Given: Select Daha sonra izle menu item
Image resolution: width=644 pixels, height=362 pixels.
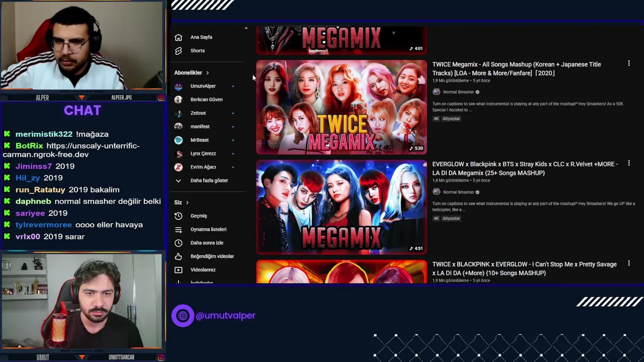Looking at the screenshot, I should click(207, 243).
